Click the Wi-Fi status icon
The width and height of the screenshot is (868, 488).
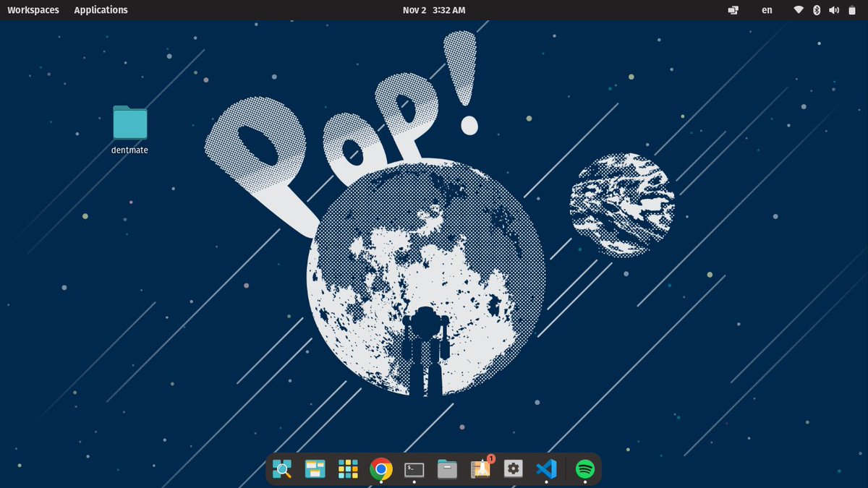click(x=799, y=10)
